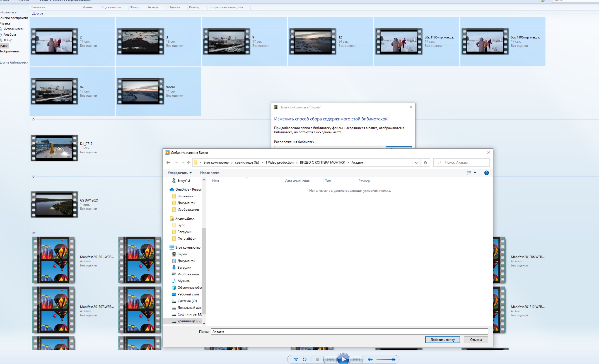The image size is (599, 364).
Task: Go up one folder level arrow
Action: pos(189,163)
